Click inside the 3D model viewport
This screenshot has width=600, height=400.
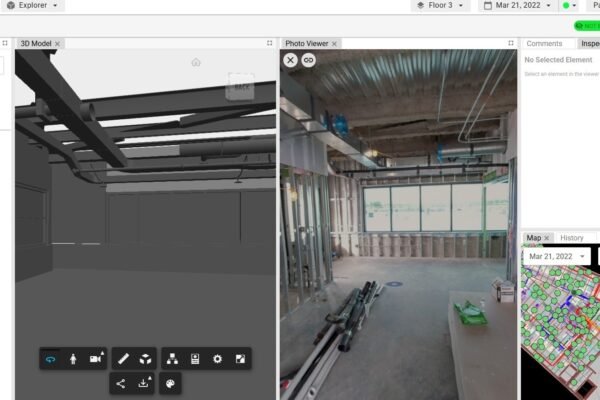[x=145, y=225]
